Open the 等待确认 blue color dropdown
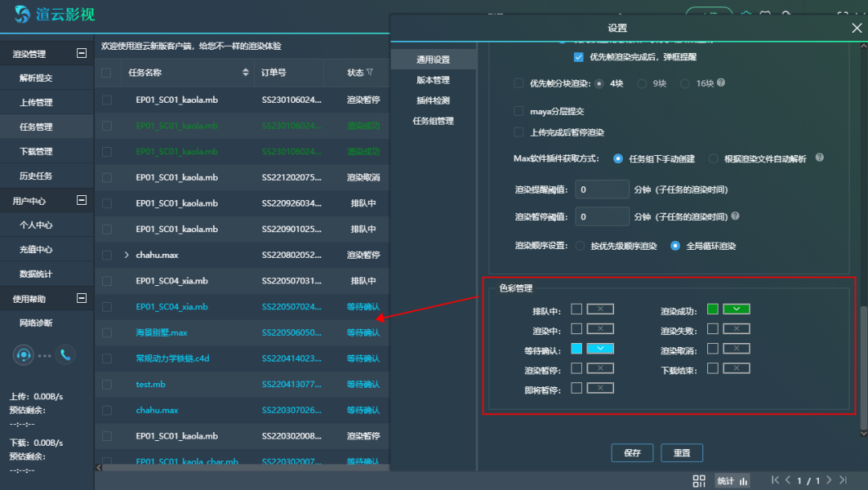The width and height of the screenshot is (868, 490). coord(600,349)
